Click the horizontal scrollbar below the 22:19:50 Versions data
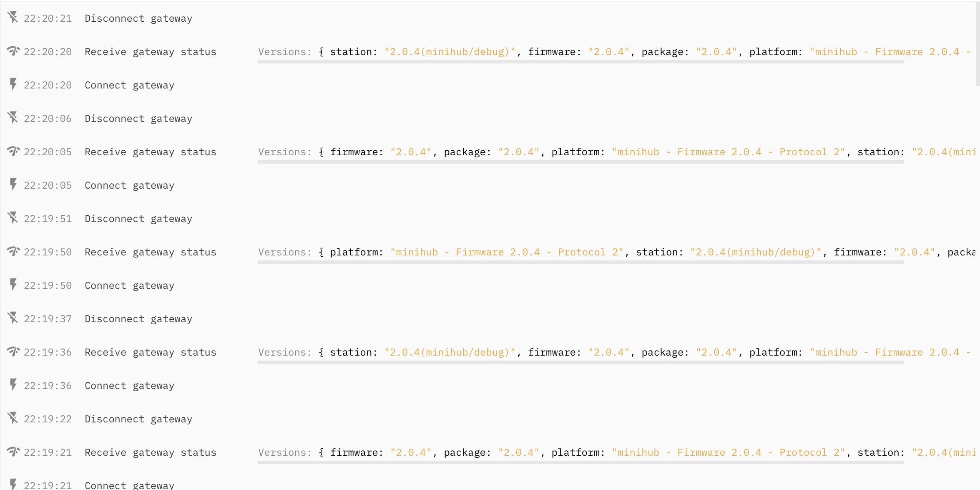Viewport: 980px width, 490px height. click(580, 262)
